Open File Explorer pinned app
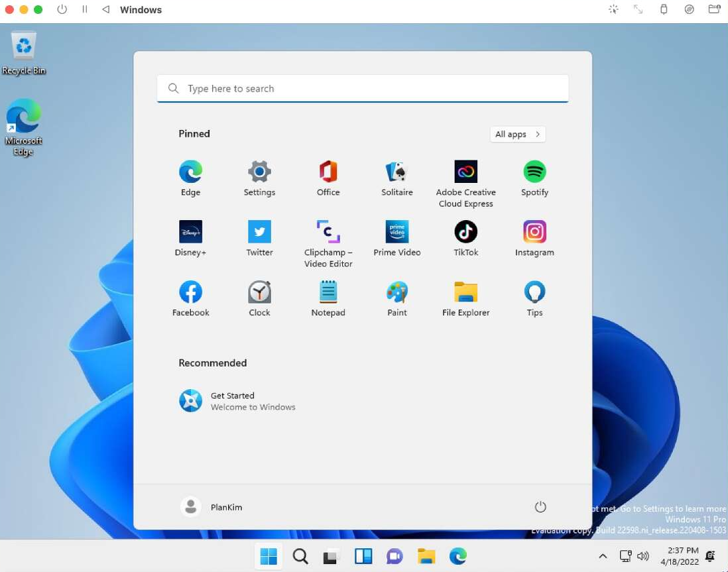This screenshot has width=728, height=572. click(x=465, y=299)
